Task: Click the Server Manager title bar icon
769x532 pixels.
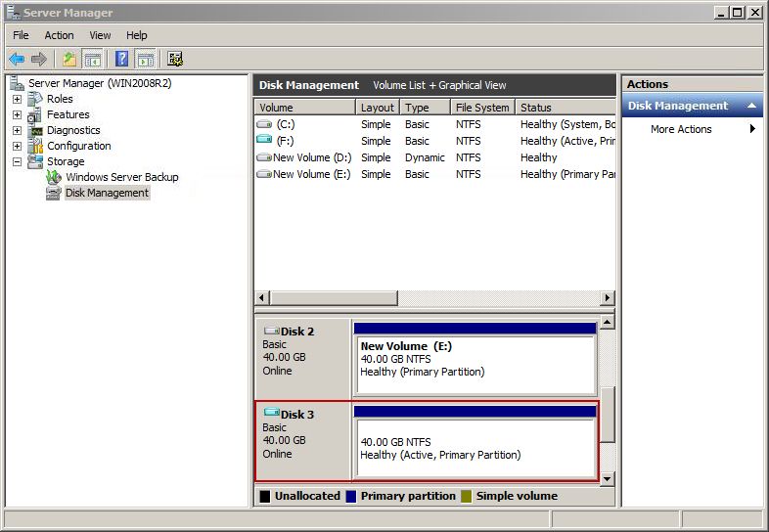Action: click(14, 13)
